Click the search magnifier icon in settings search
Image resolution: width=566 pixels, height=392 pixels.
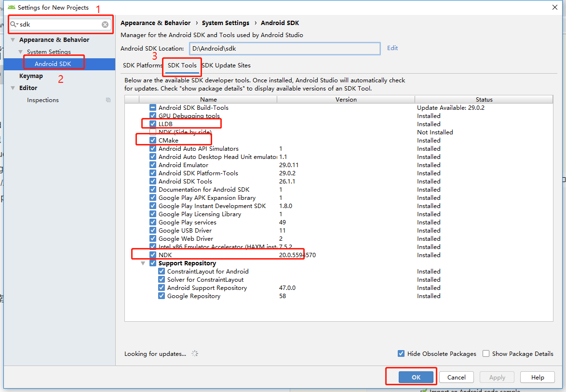click(13, 24)
